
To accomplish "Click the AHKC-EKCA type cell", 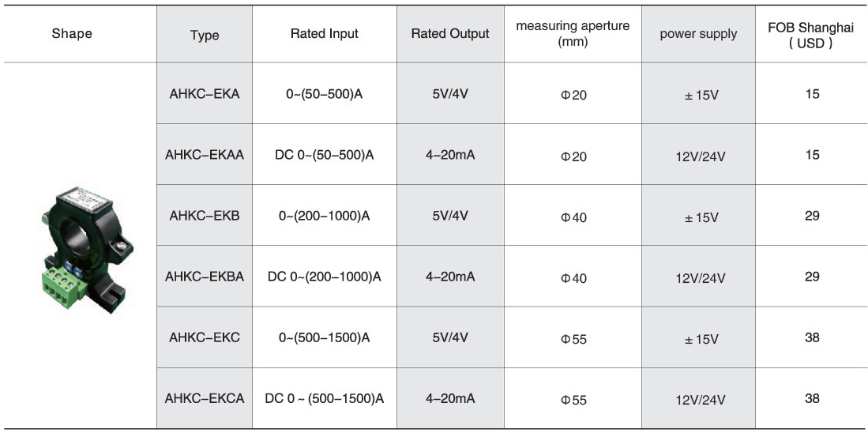I will pyautogui.click(x=205, y=398).
